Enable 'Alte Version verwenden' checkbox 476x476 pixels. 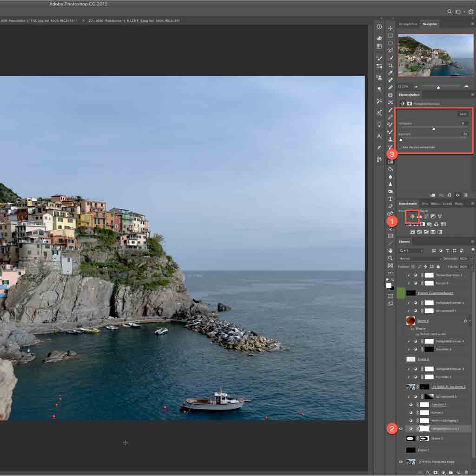pyautogui.click(x=400, y=147)
